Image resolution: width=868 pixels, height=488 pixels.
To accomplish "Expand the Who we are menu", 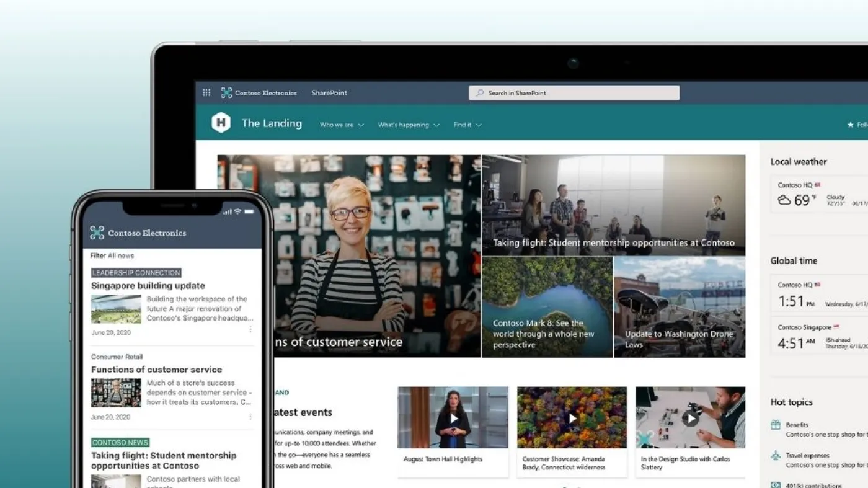I will (x=342, y=125).
